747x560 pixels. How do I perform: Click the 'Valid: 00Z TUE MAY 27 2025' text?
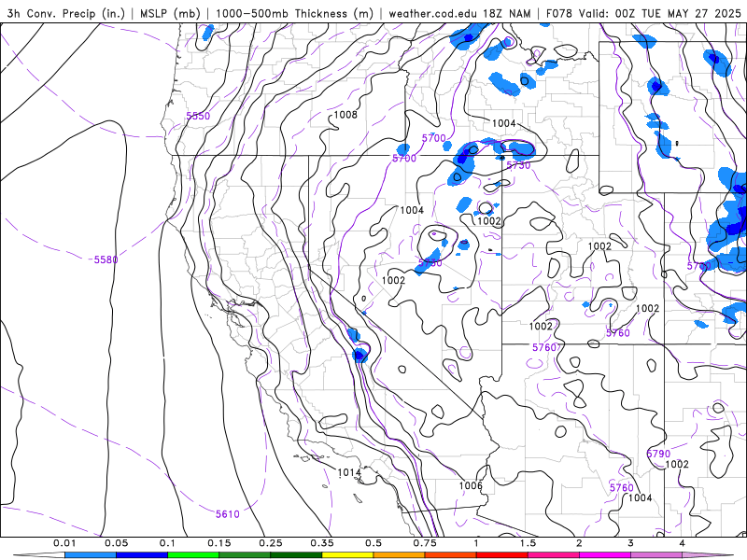[659, 13]
